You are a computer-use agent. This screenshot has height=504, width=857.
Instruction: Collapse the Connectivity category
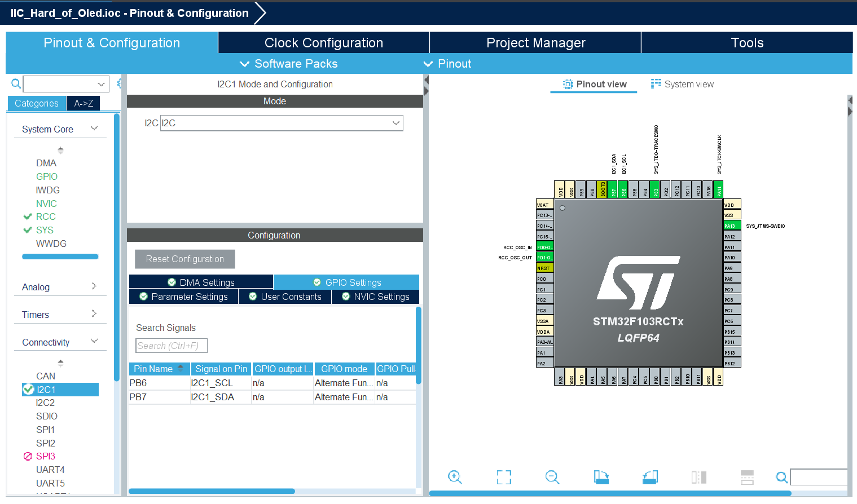[94, 342]
